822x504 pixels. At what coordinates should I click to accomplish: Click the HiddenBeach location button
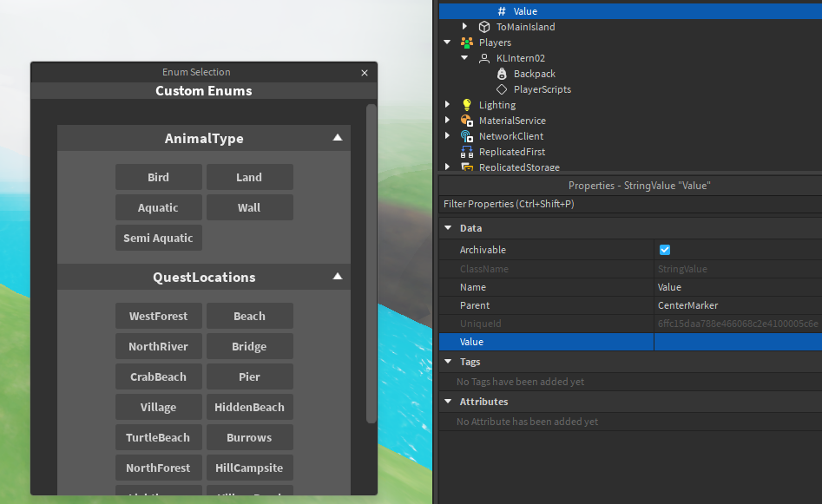(x=249, y=407)
